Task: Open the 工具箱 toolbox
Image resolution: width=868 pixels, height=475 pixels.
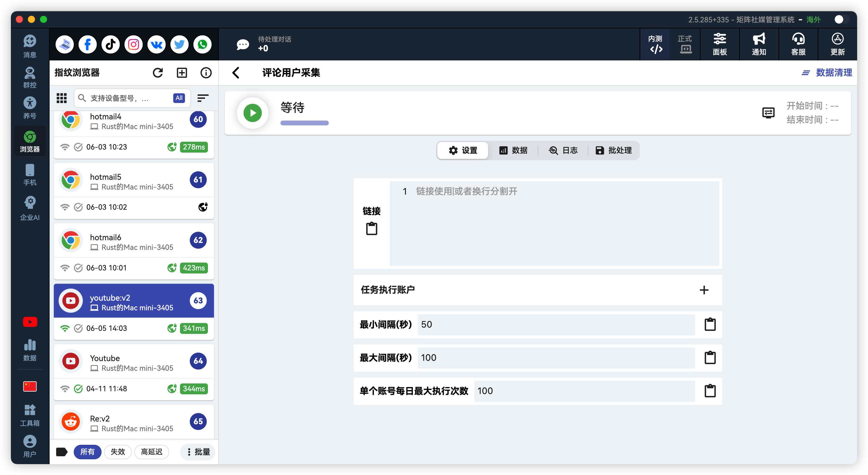Action: 30,415
